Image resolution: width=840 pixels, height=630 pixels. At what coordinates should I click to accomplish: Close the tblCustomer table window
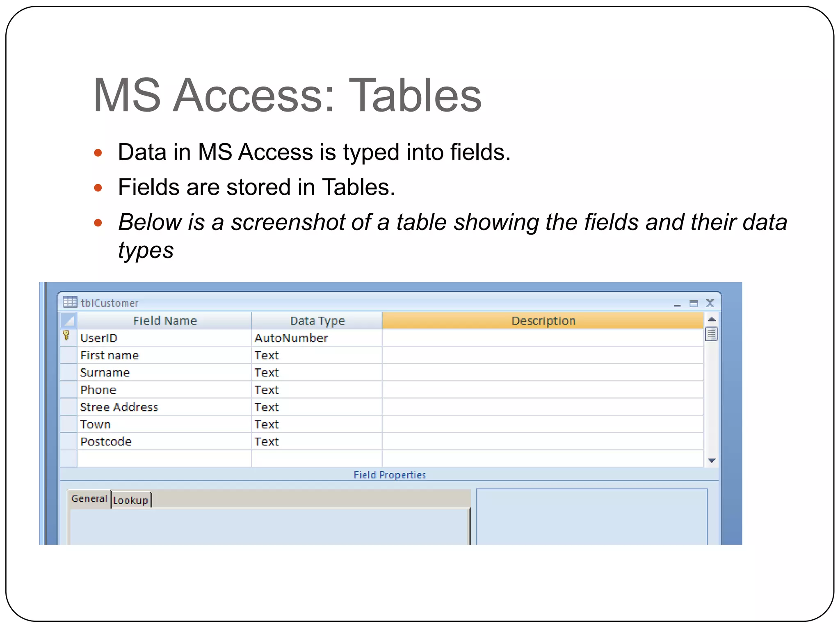click(710, 303)
